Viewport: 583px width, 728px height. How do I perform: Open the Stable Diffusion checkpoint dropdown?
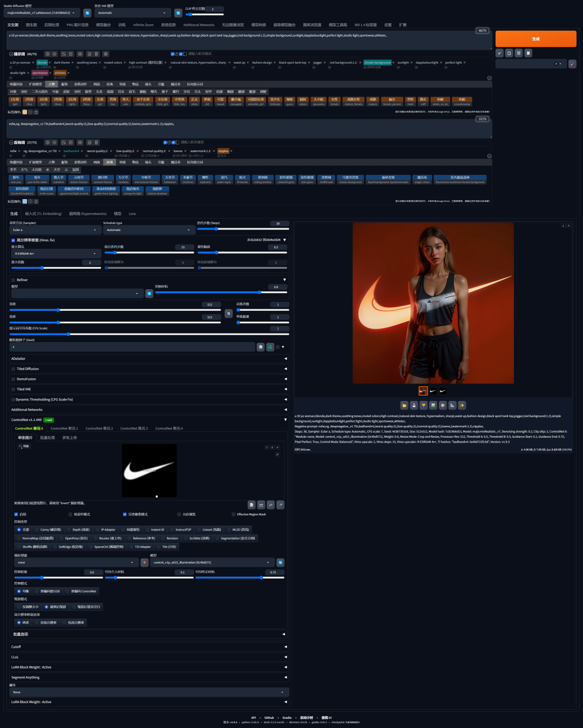[x=42, y=13]
